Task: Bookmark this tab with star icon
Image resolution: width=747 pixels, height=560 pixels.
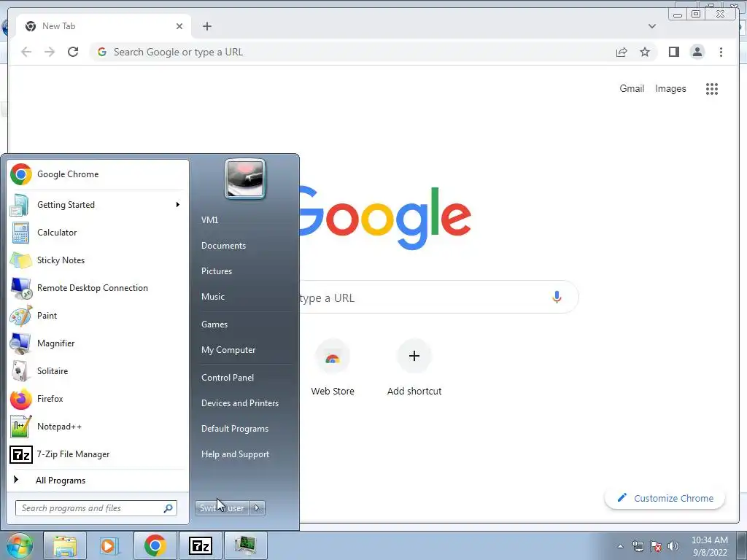Action: [x=645, y=52]
